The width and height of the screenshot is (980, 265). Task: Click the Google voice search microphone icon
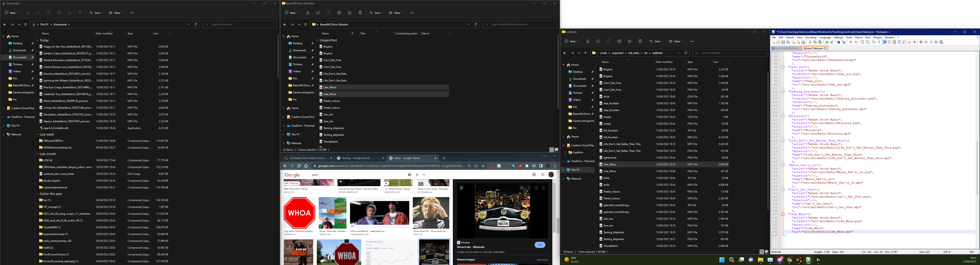tap(417, 175)
